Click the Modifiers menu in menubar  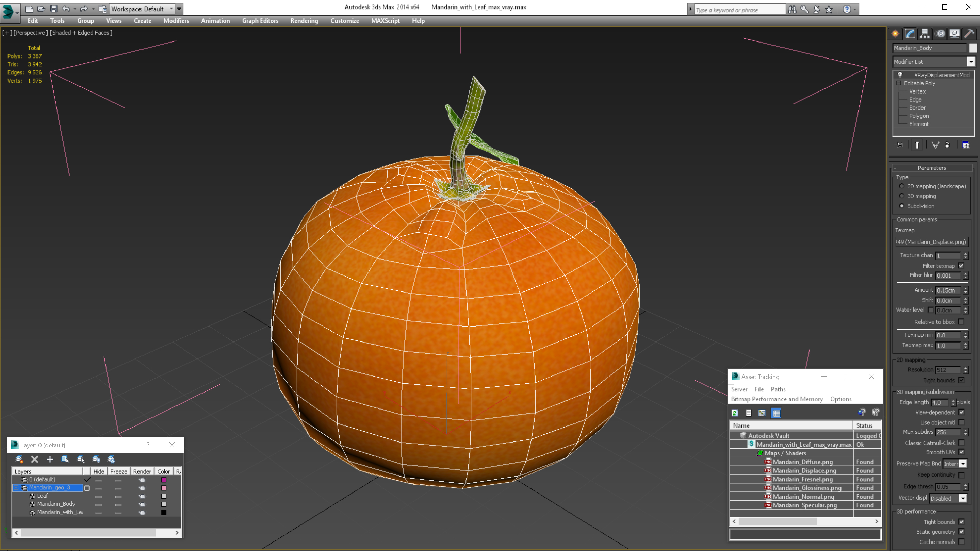[x=175, y=21]
